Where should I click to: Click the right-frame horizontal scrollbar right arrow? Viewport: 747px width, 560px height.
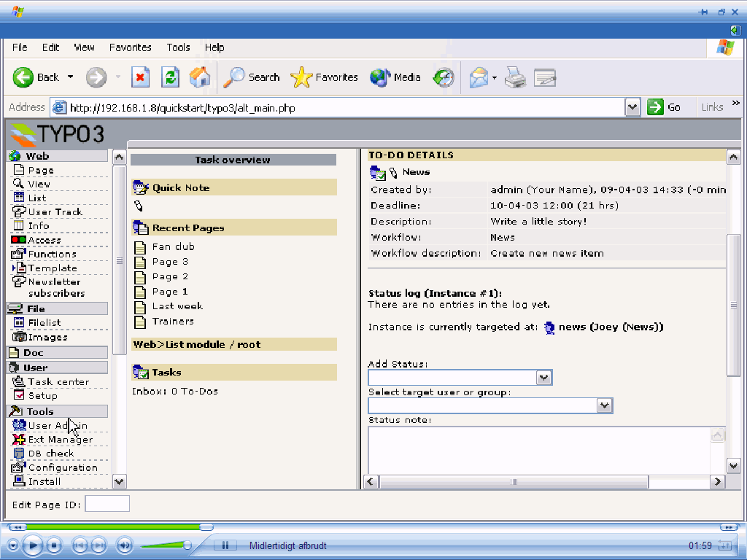coord(717,482)
